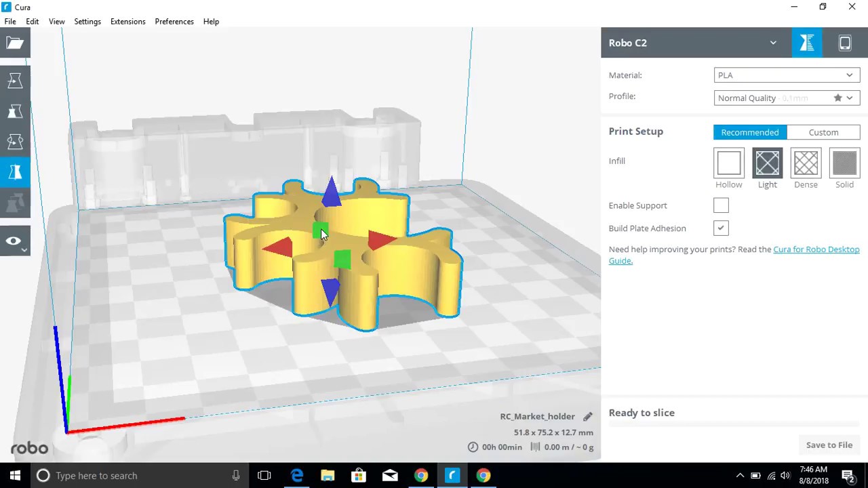The height and width of the screenshot is (488, 868).
Task: Switch to the Monitor stage icon
Action: [x=845, y=43]
